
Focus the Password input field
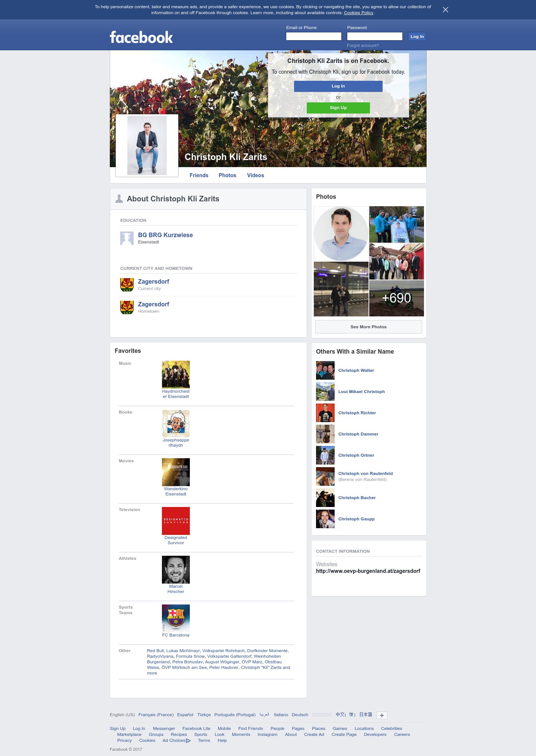[x=374, y=36]
